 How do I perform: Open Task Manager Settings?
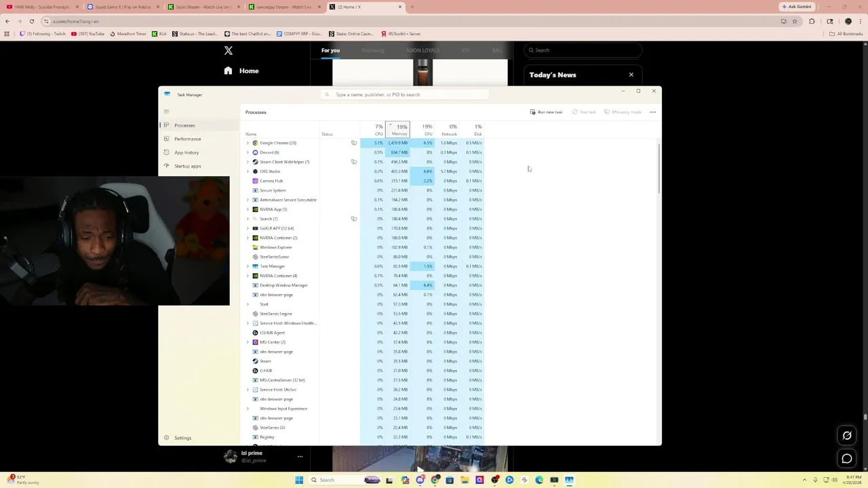(x=178, y=438)
